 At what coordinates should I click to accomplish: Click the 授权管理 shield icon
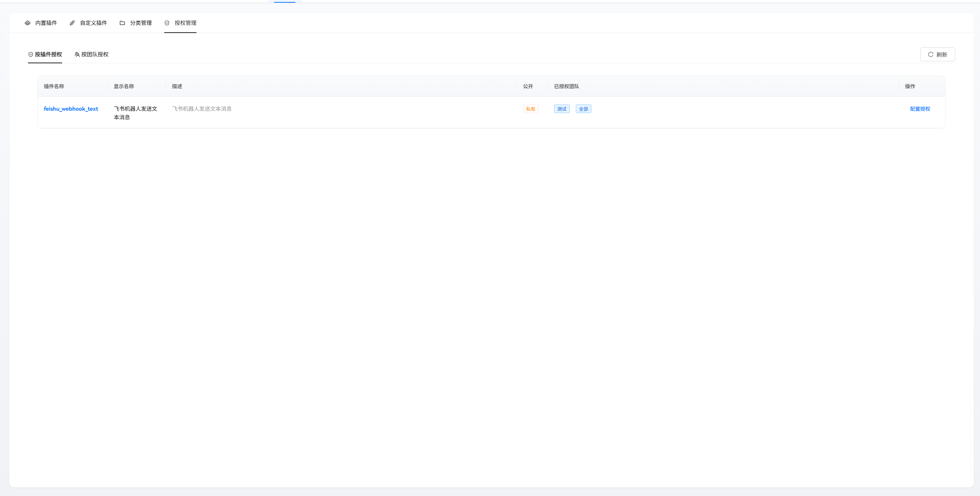167,23
